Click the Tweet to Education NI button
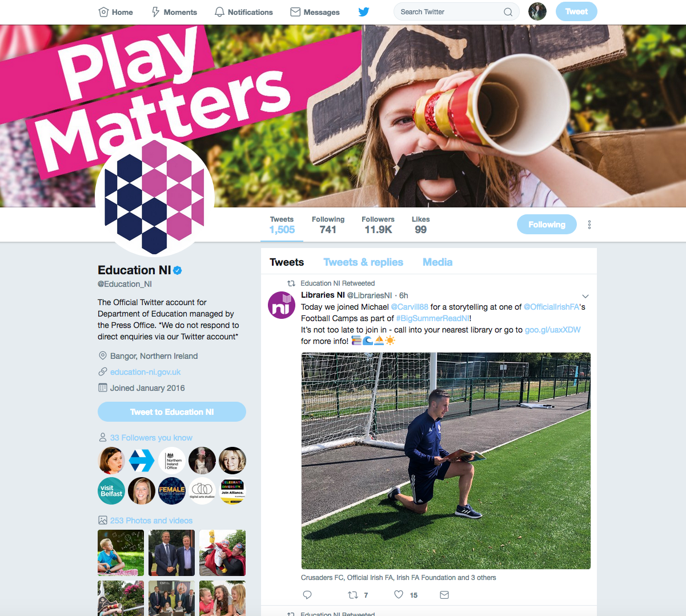Viewport: 686px width, 616px height. coord(172,412)
